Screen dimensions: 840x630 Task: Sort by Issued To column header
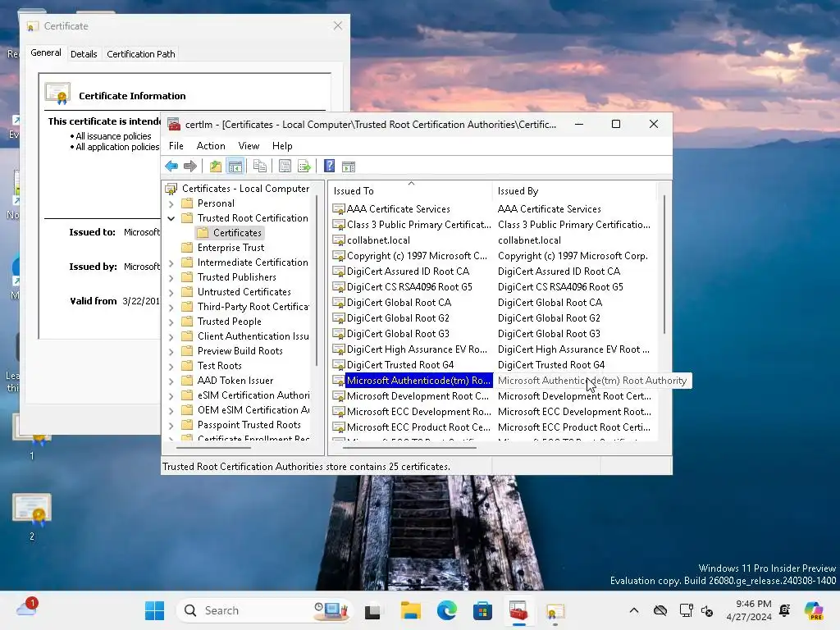tap(410, 190)
